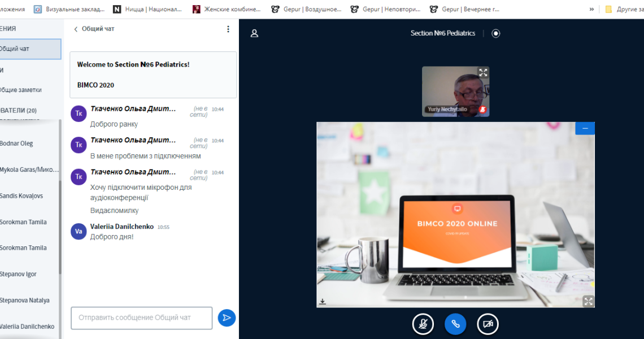
Task: Click Valeriia Danilchenko's name in chat
Action: (x=122, y=227)
